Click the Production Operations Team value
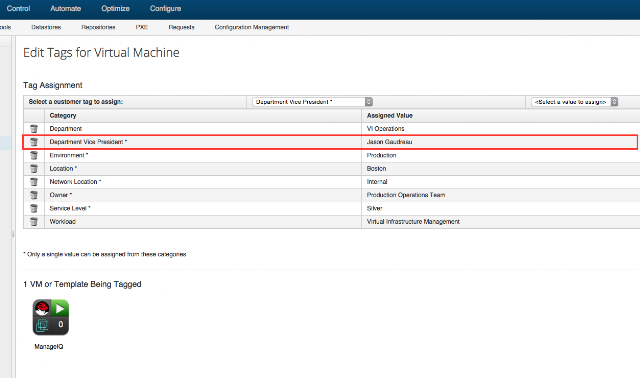The image size is (640, 378). click(x=406, y=195)
